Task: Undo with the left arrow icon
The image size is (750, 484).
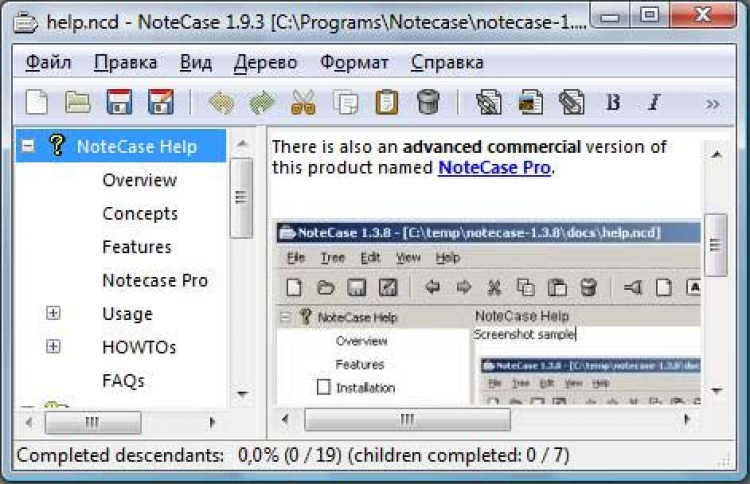Action: pos(221,102)
